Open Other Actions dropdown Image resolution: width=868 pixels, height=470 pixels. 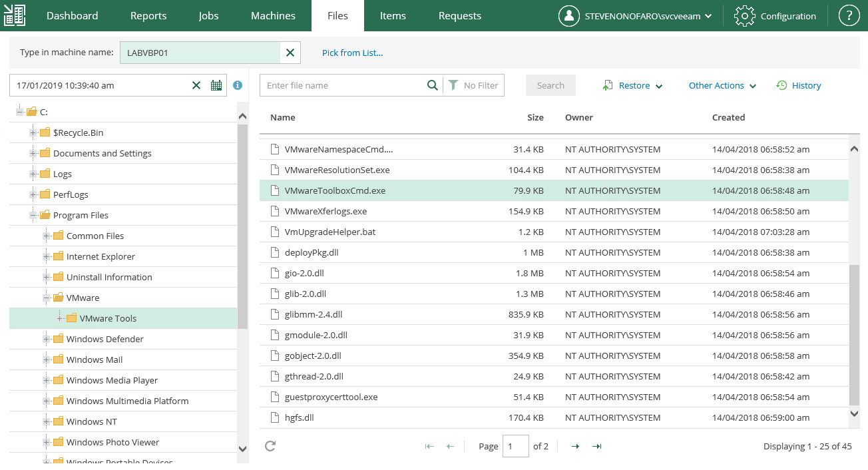pos(722,85)
